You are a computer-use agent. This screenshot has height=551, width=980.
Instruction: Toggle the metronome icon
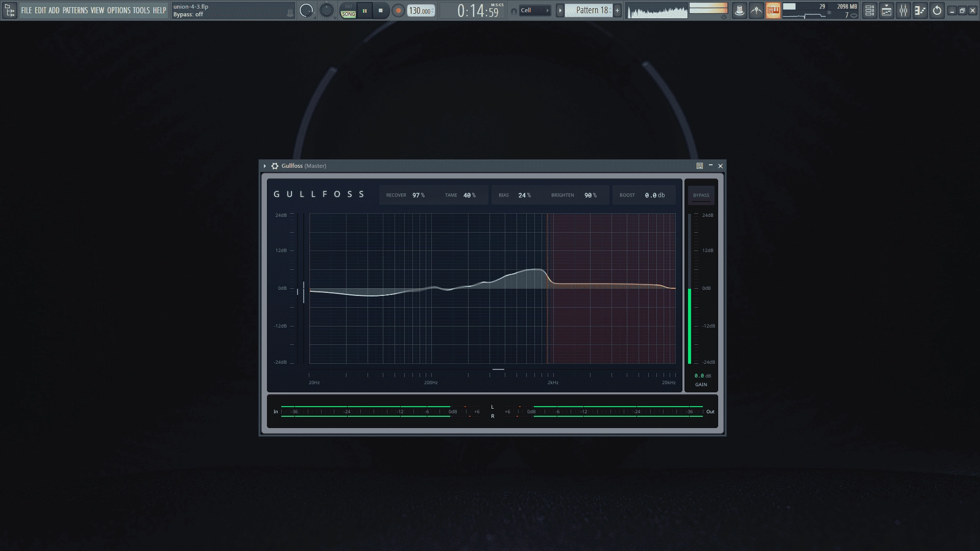point(756,10)
